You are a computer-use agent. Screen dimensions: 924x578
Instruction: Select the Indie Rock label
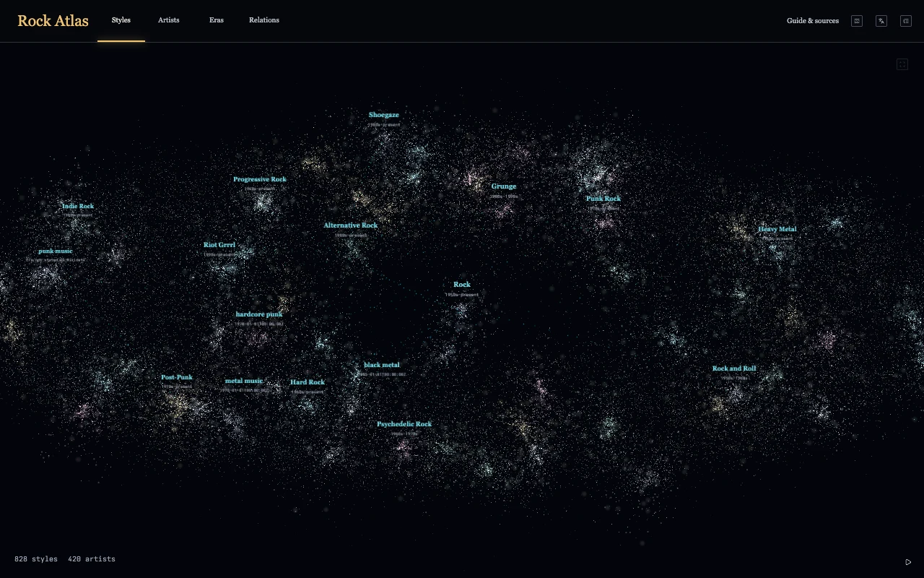pyautogui.click(x=78, y=206)
